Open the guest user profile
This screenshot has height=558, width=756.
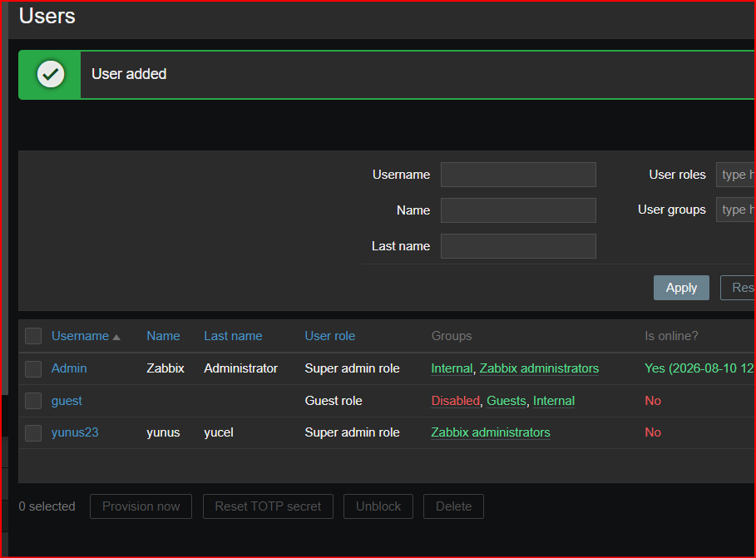click(x=67, y=401)
